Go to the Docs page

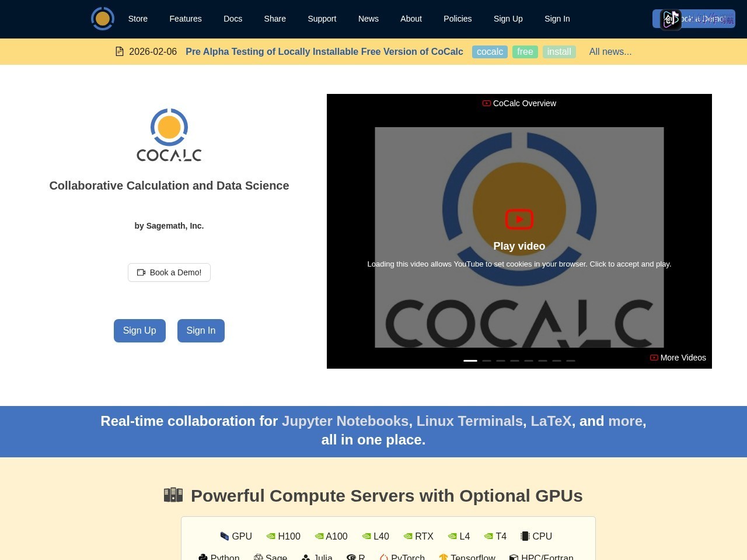[x=233, y=19]
